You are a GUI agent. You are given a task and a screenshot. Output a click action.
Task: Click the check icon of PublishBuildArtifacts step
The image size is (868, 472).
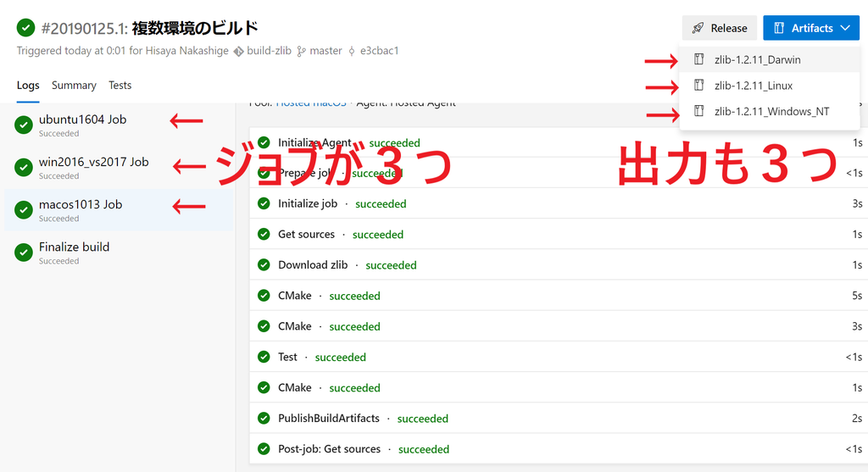click(x=264, y=419)
